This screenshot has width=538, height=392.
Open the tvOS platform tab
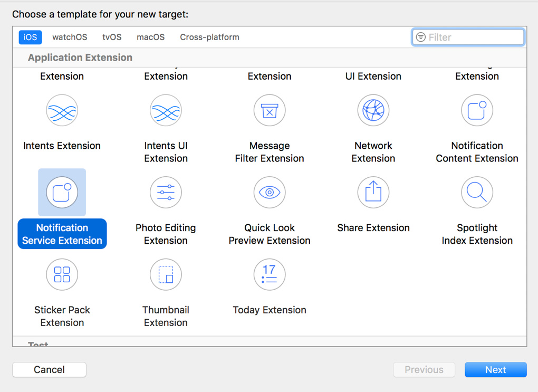pyautogui.click(x=112, y=37)
